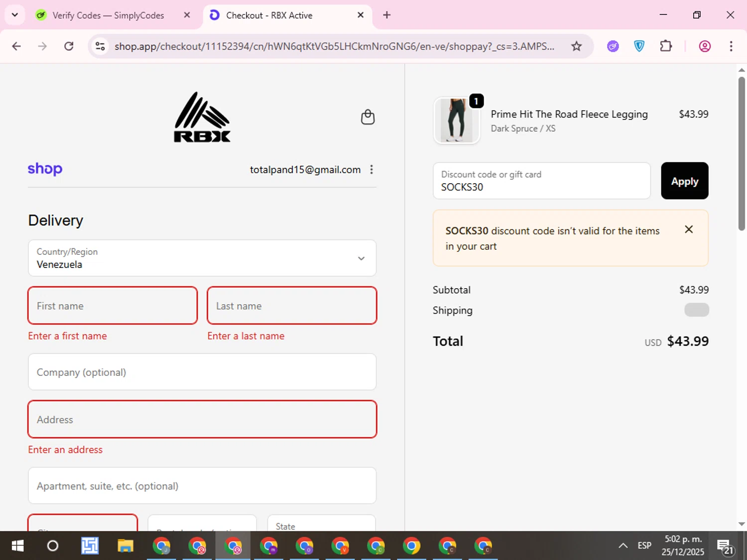Open the Extensions puzzle piece menu
The height and width of the screenshot is (560, 747).
click(x=666, y=46)
